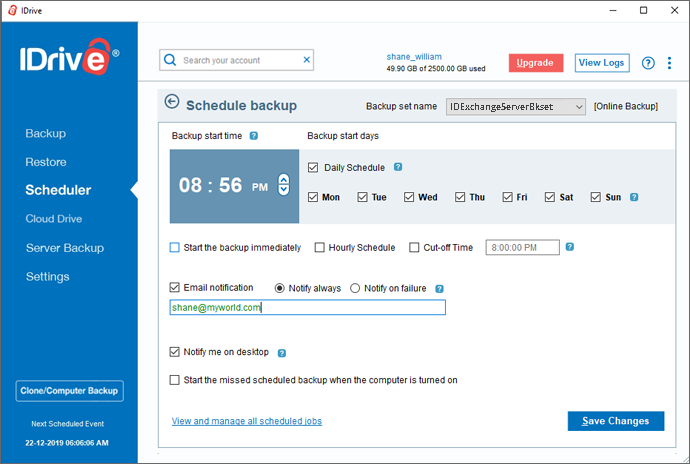
Task: Expand the Backup set name dropdown
Action: point(515,107)
